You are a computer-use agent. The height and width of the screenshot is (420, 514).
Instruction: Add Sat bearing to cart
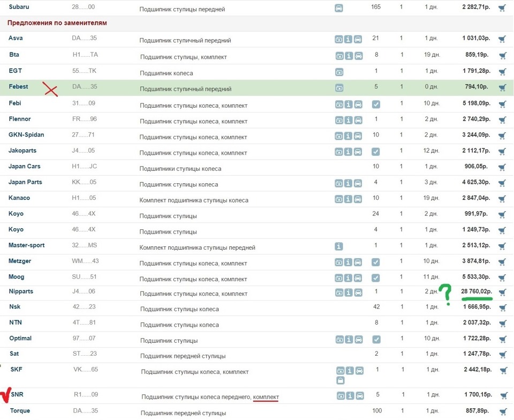pyautogui.click(x=503, y=355)
